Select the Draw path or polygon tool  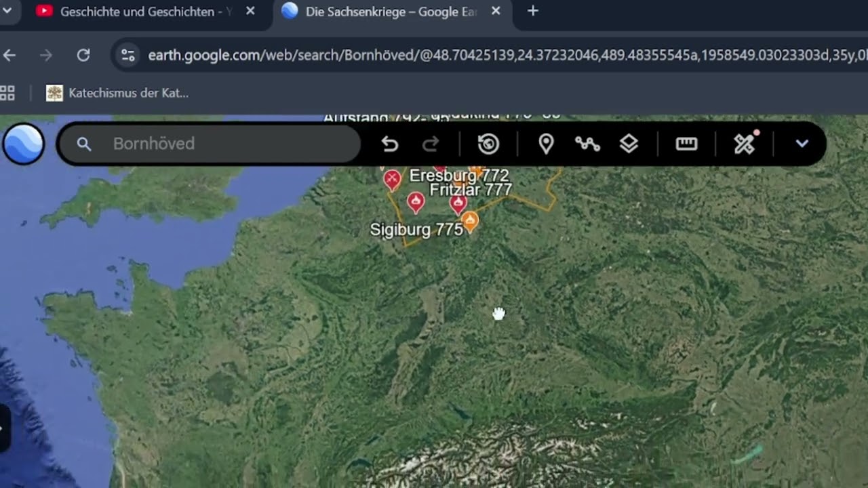tap(587, 144)
